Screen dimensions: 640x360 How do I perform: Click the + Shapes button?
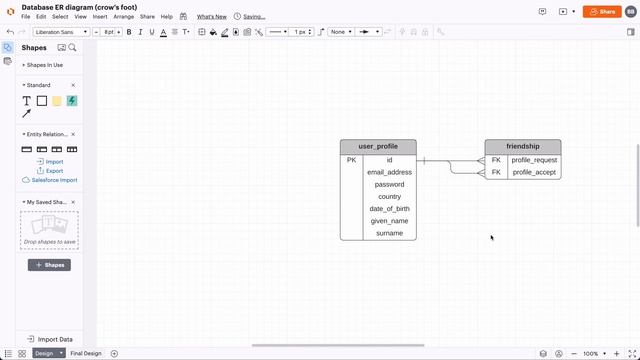49,265
